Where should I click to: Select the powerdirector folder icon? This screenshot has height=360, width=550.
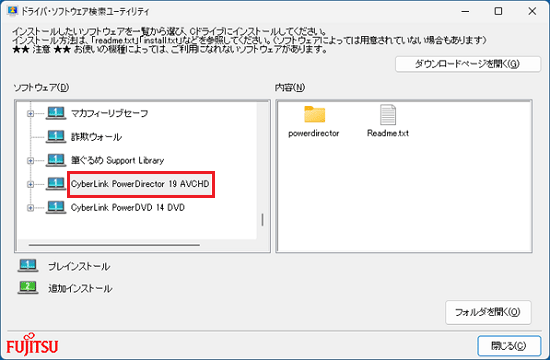(314, 114)
